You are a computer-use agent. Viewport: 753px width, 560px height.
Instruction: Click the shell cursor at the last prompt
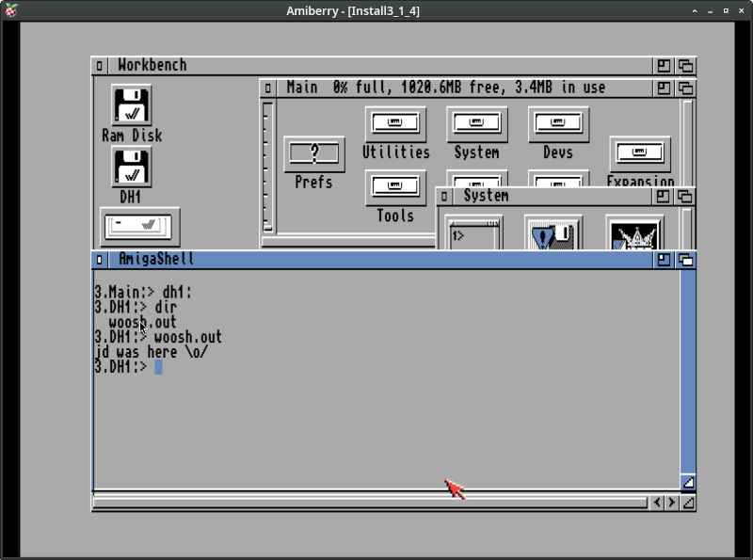(x=158, y=367)
